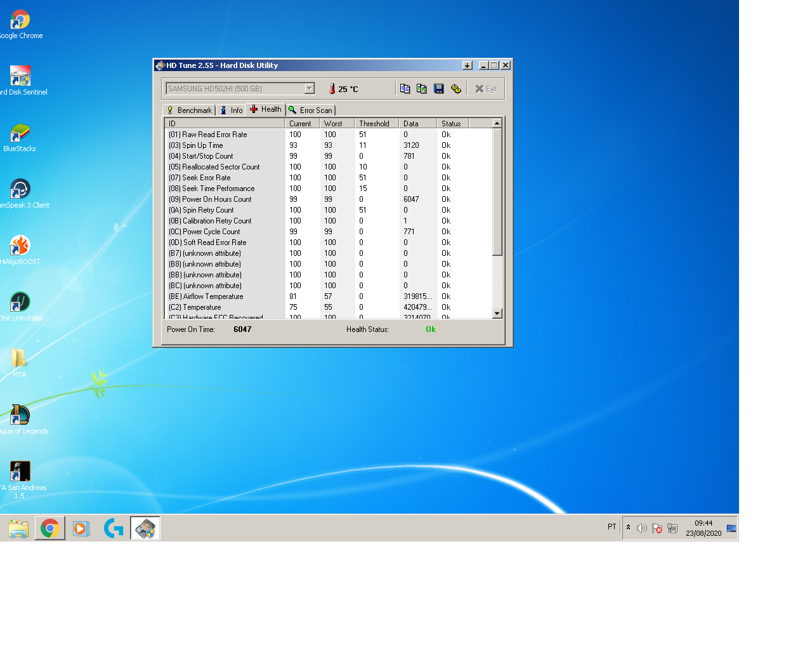Minimize HD Tune to tray arrow button
The height and width of the screenshot is (650, 812).
pyautogui.click(x=468, y=65)
